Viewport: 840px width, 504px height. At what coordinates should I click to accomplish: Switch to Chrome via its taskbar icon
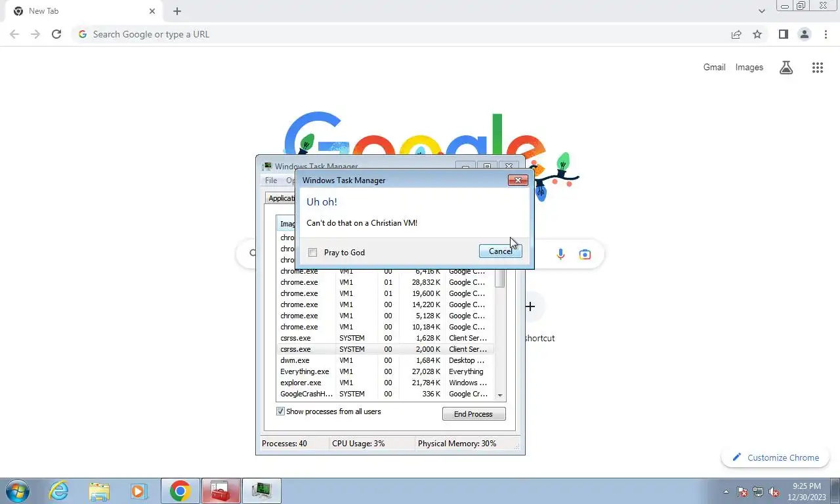pos(180,491)
